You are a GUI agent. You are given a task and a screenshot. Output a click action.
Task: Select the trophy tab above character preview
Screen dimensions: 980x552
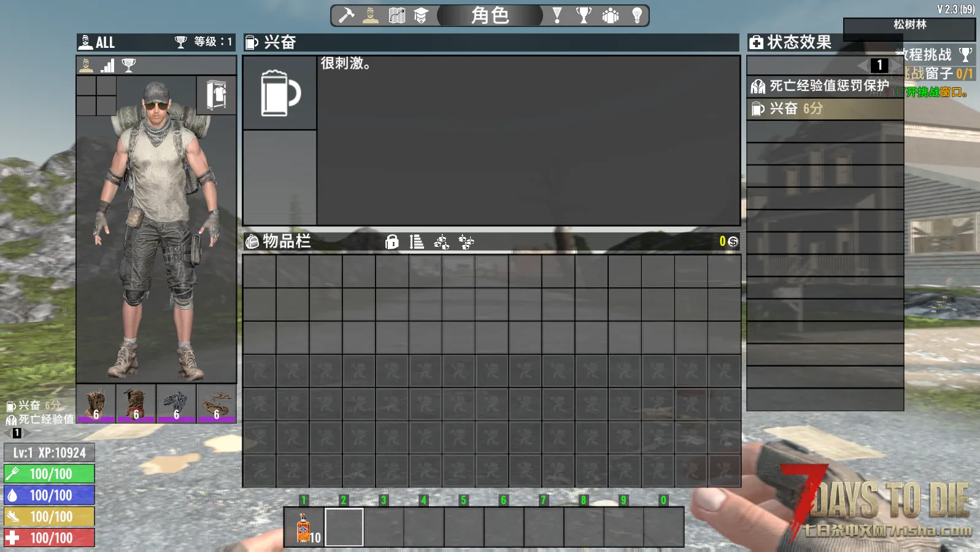click(x=129, y=65)
